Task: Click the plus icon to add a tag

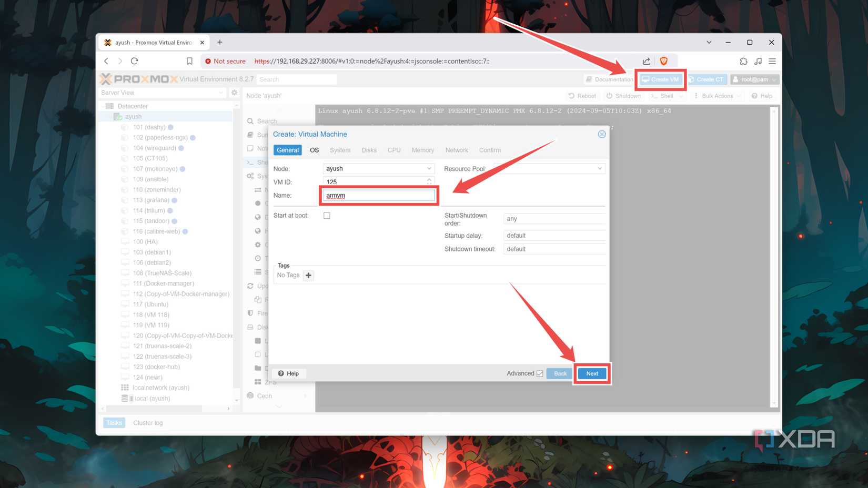Action: pos(308,275)
